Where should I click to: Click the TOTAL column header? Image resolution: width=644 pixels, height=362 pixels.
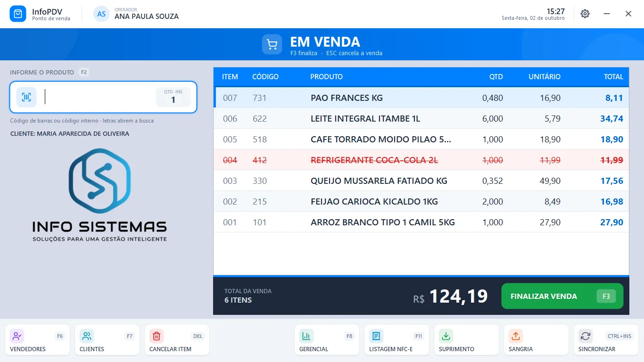(x=614, y=77)
